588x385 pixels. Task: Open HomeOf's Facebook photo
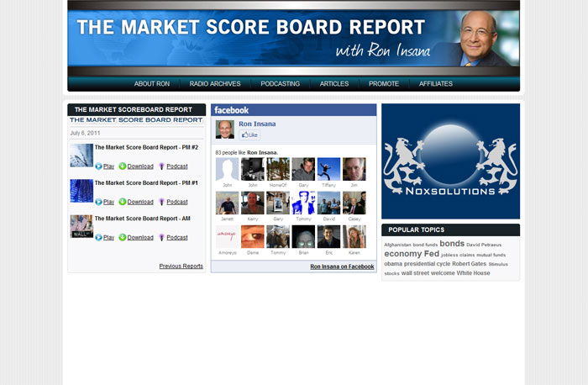click(278, 169)
